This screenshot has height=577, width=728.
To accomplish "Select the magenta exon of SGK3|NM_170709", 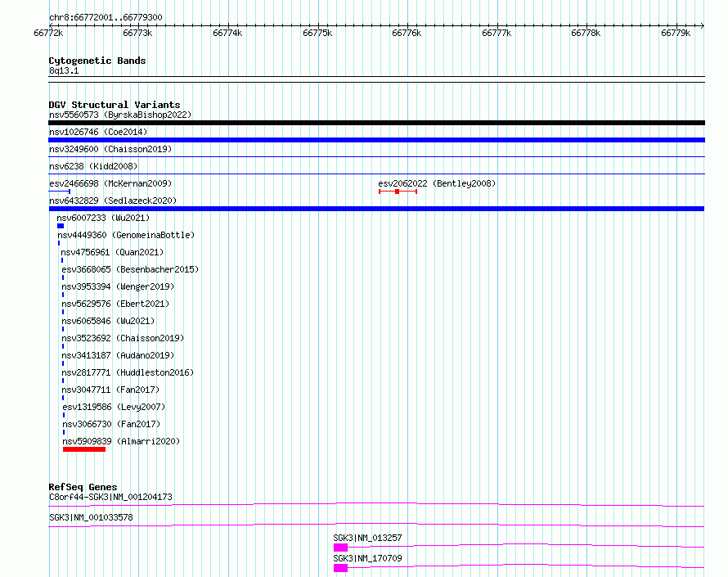I will point(340,568).
